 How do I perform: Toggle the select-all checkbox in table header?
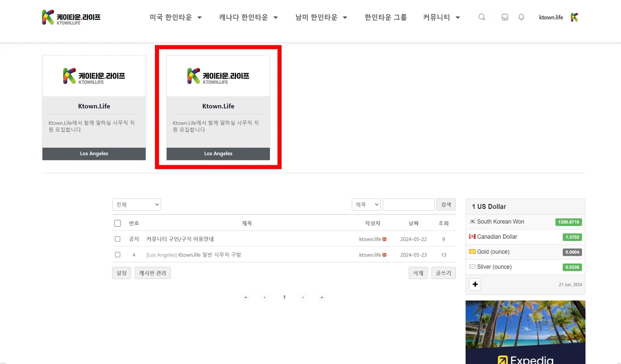click(x=118, y=223)
